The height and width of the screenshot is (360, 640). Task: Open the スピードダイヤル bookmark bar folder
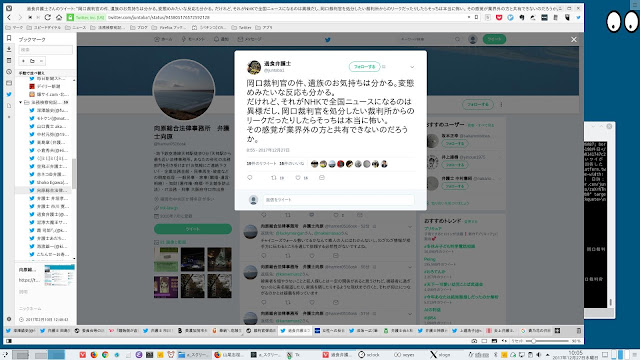[44, 28]
